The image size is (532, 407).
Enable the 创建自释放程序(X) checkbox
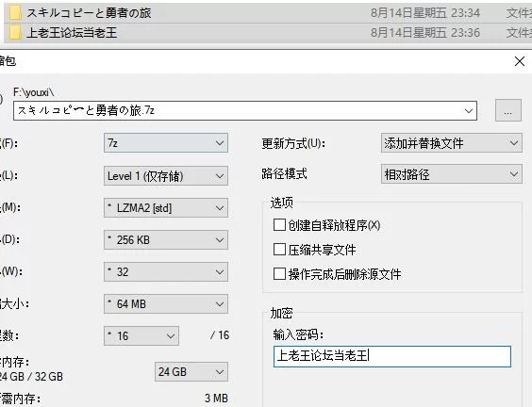click(x=279, y=224)
